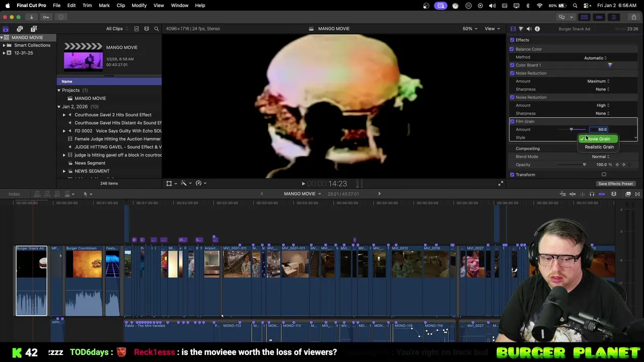Toggle the inspector sliders button
Screen dimensions: 644x362
point(613,17)
